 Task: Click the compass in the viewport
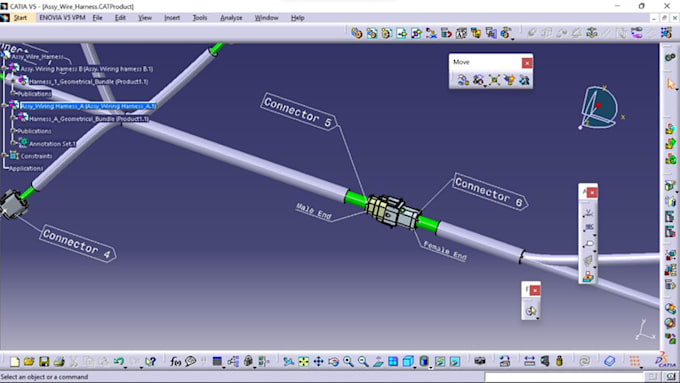pyautogui.click(x=599, y=108)
